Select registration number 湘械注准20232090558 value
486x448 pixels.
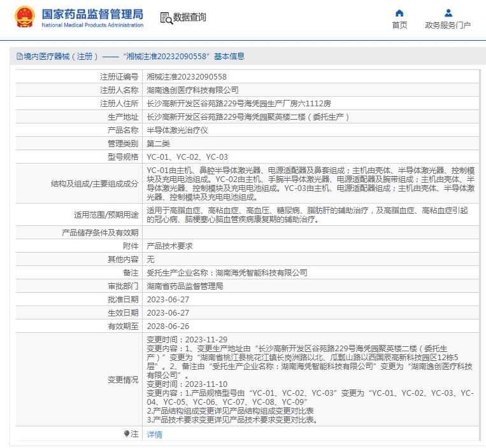tap(187, 77)
